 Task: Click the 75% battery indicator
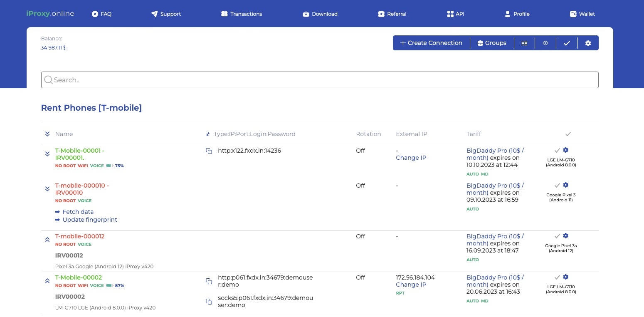coord(115,166)
